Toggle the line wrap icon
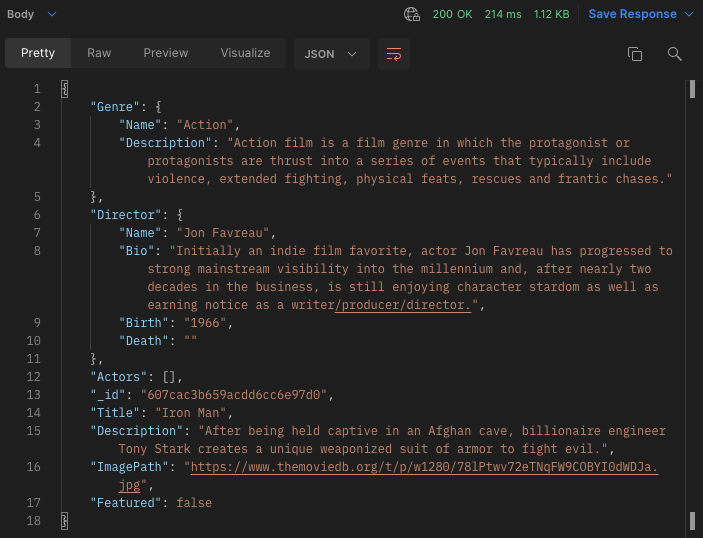Image resolution: width=703 pixels, height=538 pixels. 393,54
